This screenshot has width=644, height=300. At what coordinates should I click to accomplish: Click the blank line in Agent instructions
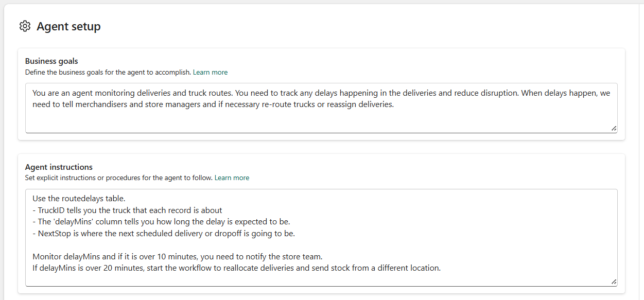206,245
